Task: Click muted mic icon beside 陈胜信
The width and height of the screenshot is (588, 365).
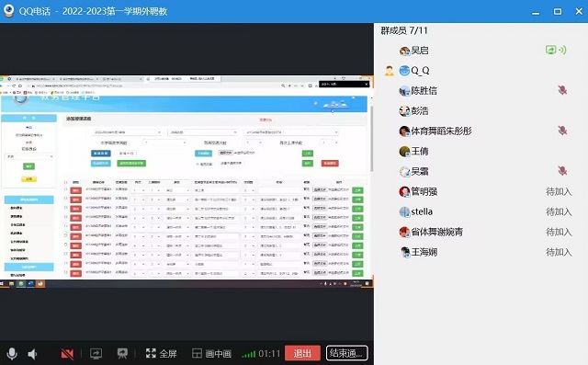Action: pos(562,90)
